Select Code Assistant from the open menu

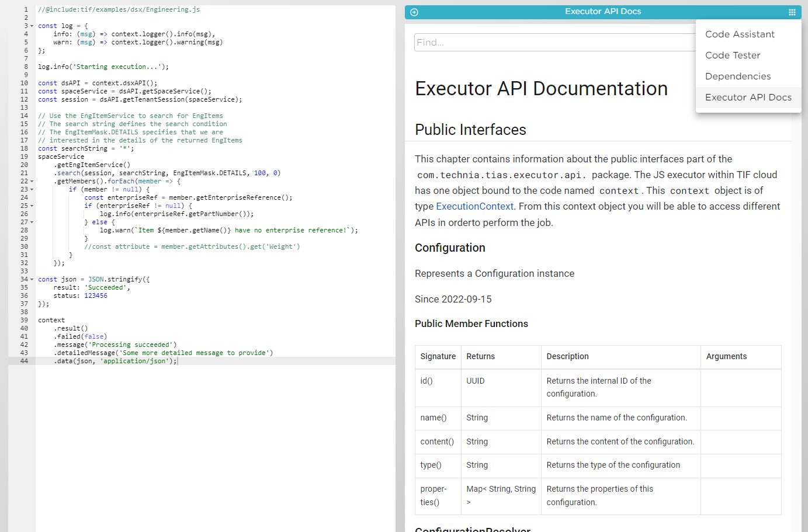[739, 34]
